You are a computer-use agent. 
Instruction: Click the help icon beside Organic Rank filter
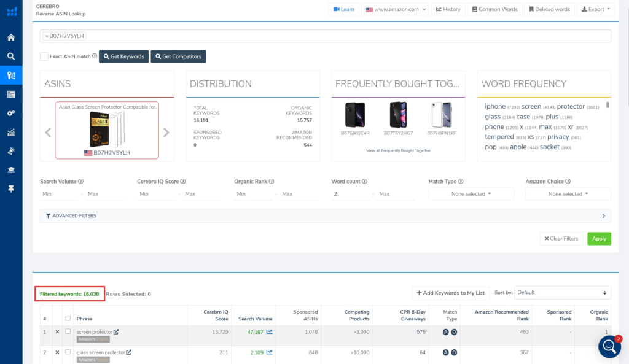pos(272,181)
